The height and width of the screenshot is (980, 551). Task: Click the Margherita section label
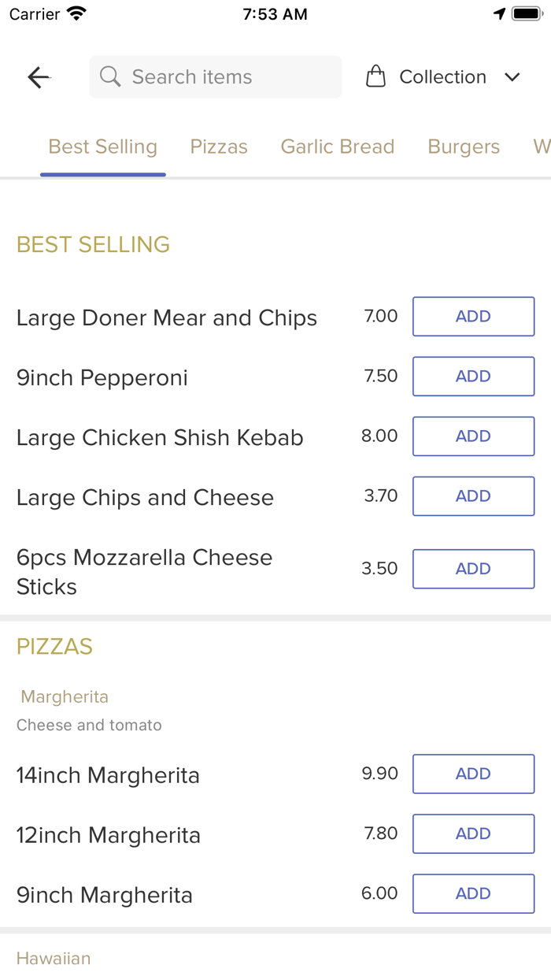64,696
